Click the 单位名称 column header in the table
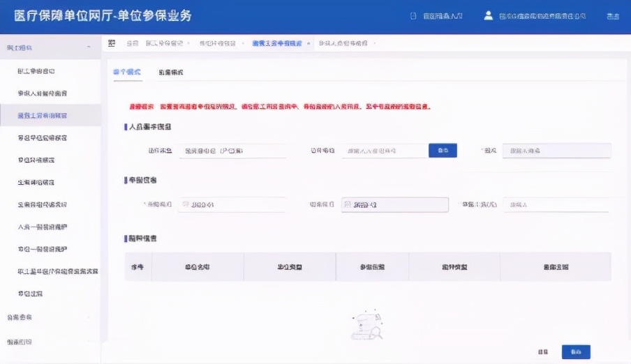 (x=197, y=266)
